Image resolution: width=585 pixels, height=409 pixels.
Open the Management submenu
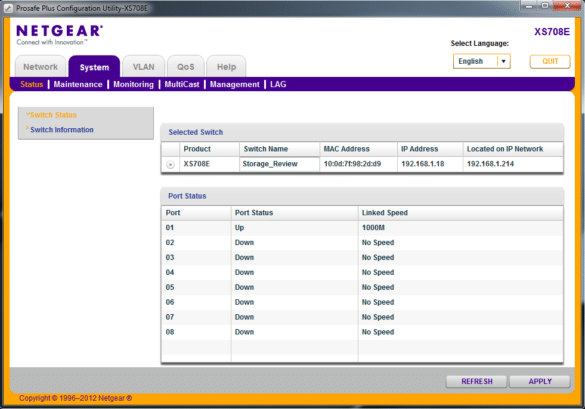coord(235,84)
